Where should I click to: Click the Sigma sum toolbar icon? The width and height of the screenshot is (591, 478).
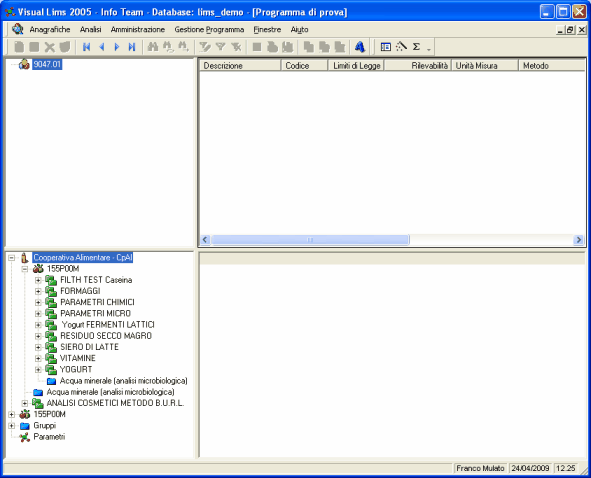pyautogui.click(x=416, y=47)
